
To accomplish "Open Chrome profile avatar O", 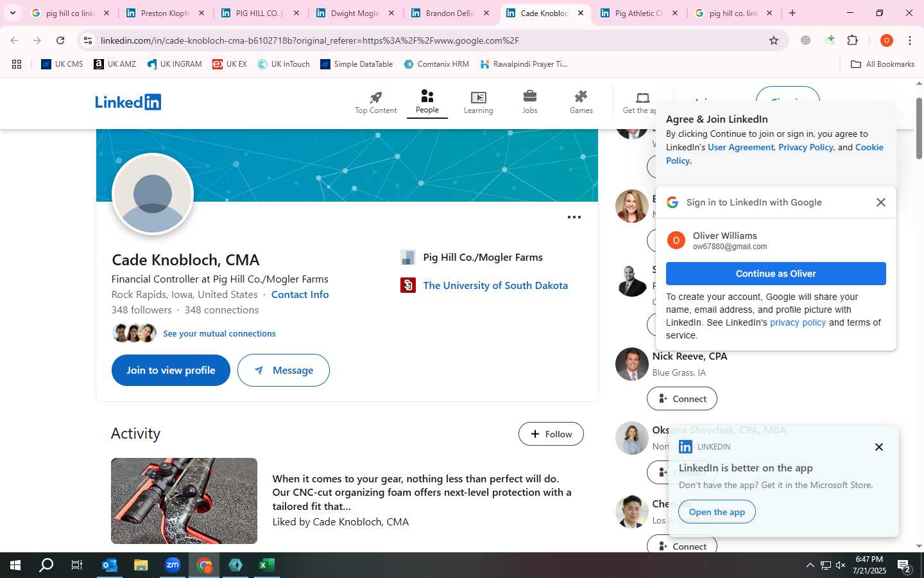I will point(886,40).
